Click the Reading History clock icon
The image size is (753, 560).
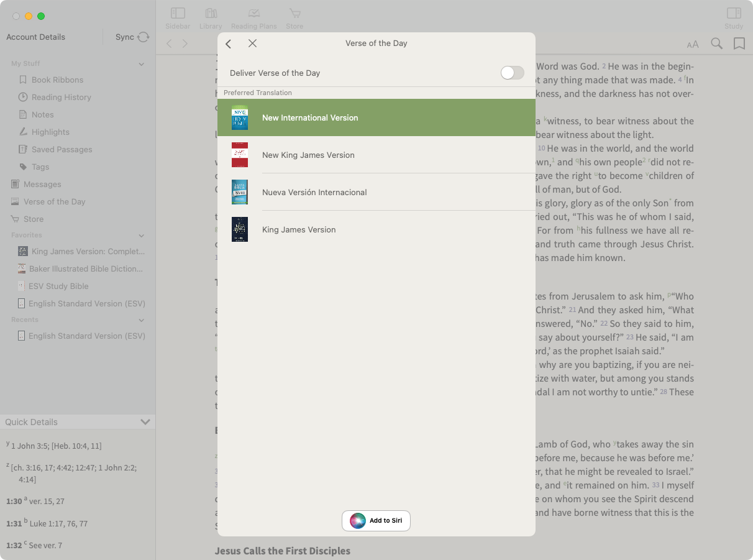coord(23,97)
